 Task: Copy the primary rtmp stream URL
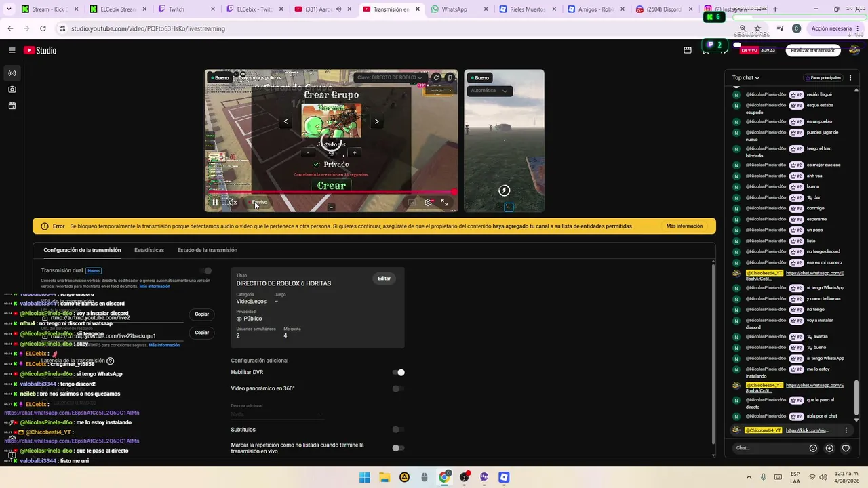click(202, 314)
